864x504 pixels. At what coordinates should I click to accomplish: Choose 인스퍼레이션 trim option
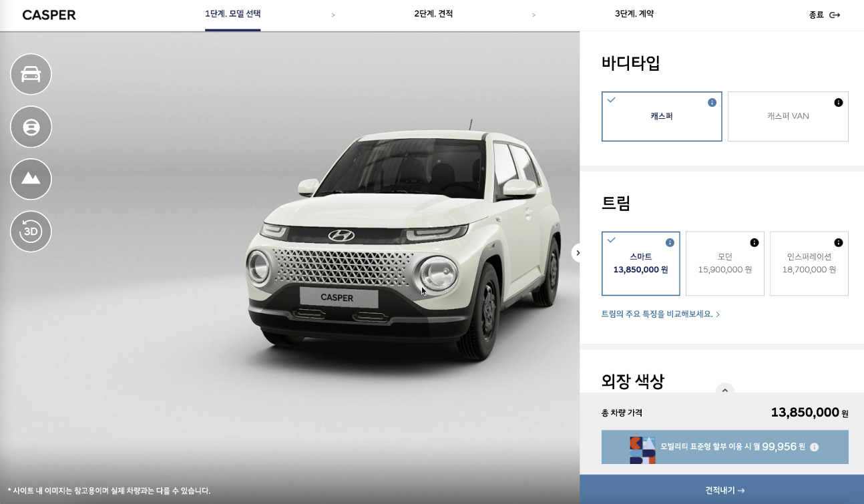(809, 264)
